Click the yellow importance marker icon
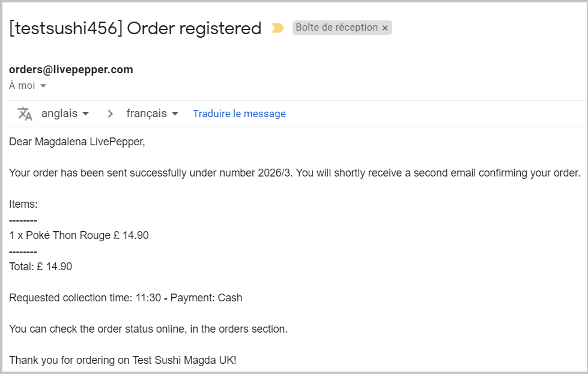Screen dimensions: 588x374 coord(277,28)
